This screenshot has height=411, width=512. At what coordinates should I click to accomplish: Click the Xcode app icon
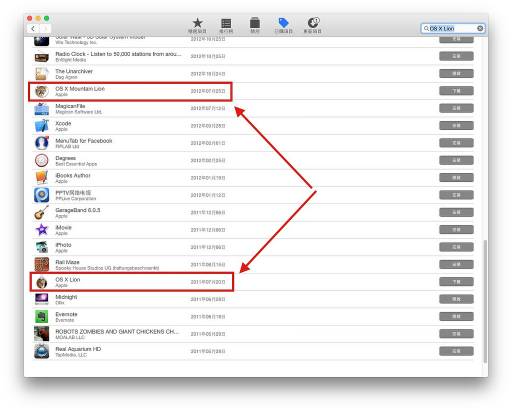click(42, 126)
